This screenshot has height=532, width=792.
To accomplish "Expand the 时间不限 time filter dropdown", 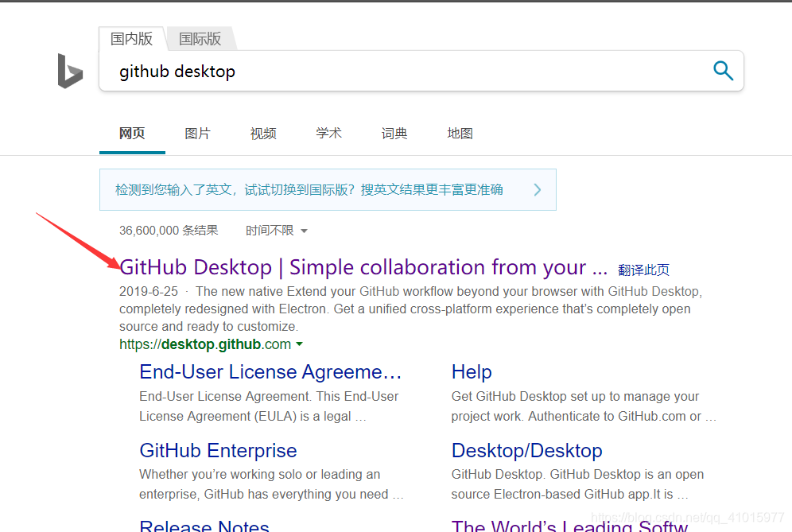I will pyautogui.click(x=276, y=231).
